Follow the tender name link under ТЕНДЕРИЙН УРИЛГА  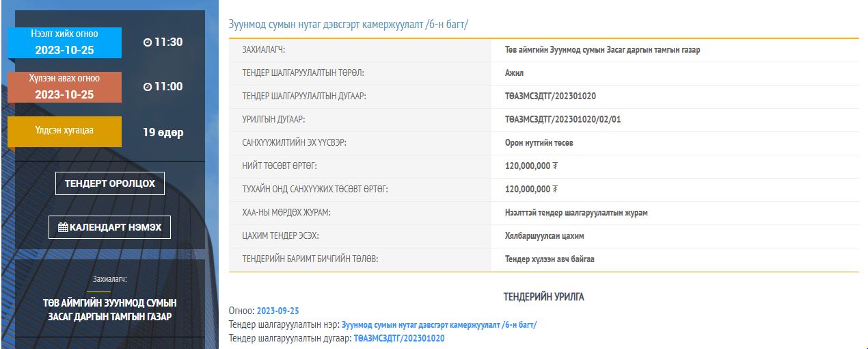(x=439, y=324)
